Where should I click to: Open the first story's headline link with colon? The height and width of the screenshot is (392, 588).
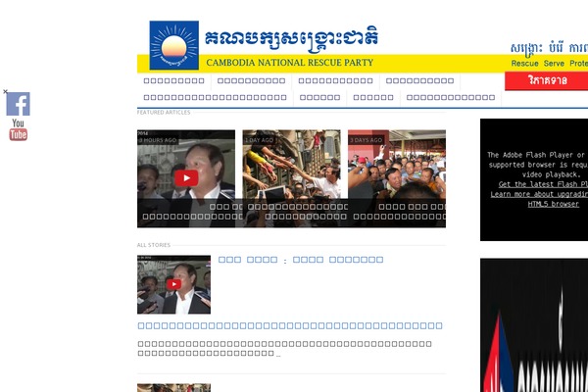tap(301, 260)
